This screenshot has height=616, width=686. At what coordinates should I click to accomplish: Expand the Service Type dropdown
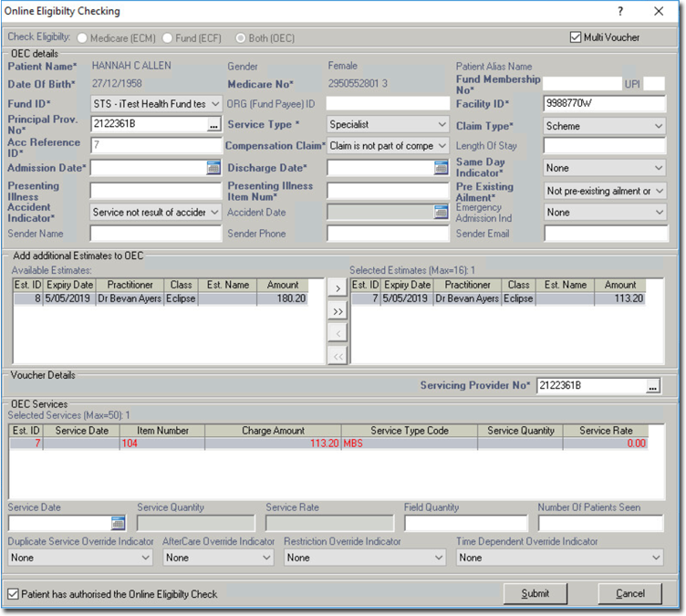coord(442,124)
